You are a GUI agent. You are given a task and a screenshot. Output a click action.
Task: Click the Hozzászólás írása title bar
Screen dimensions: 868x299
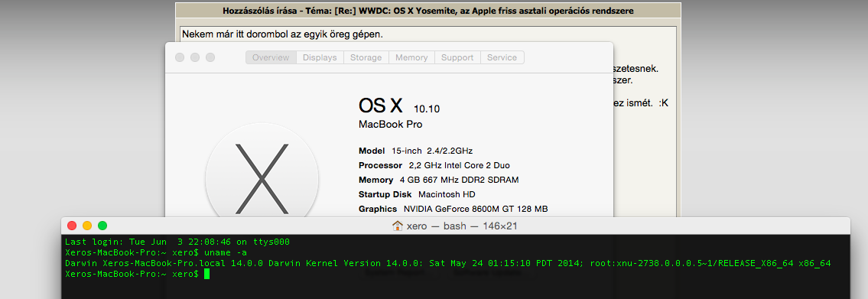click(428, 11)
